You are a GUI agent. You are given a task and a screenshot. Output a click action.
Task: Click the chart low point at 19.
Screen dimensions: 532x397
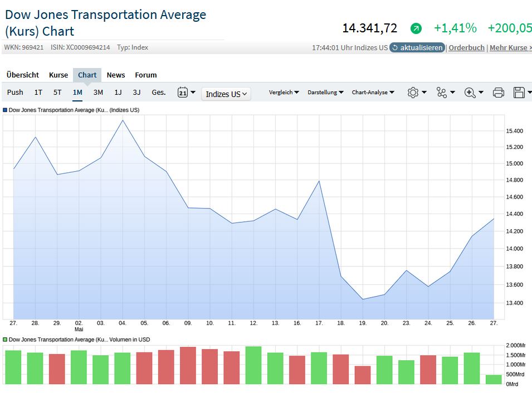tap(363, 299)
